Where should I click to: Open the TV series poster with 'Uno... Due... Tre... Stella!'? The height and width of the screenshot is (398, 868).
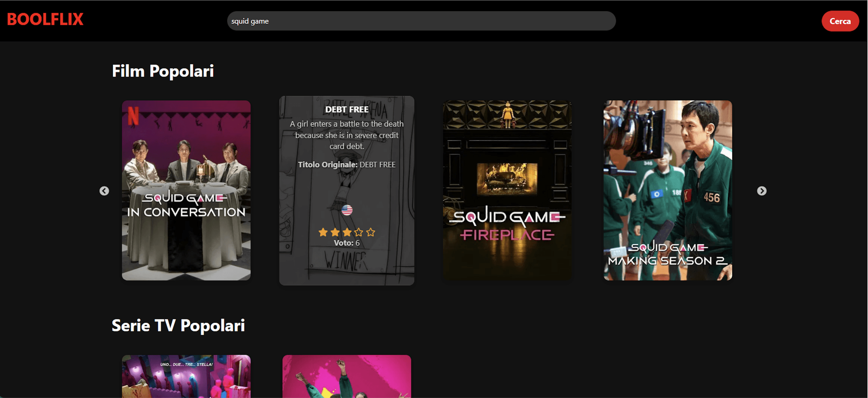pos(186,376)
